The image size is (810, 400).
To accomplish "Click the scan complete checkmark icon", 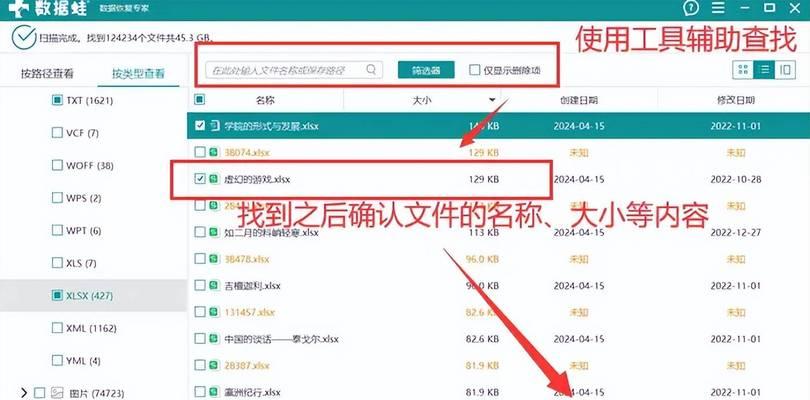I will coord(24,37).
